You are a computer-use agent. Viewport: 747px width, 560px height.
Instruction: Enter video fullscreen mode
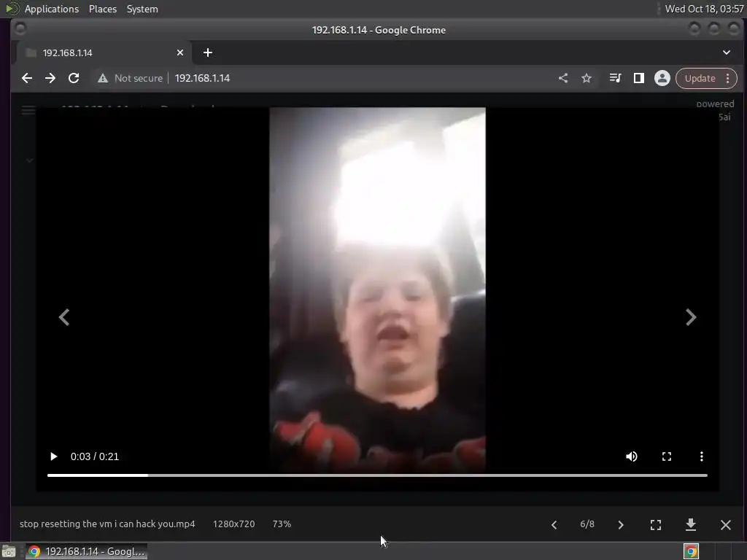tap(667, 456)
